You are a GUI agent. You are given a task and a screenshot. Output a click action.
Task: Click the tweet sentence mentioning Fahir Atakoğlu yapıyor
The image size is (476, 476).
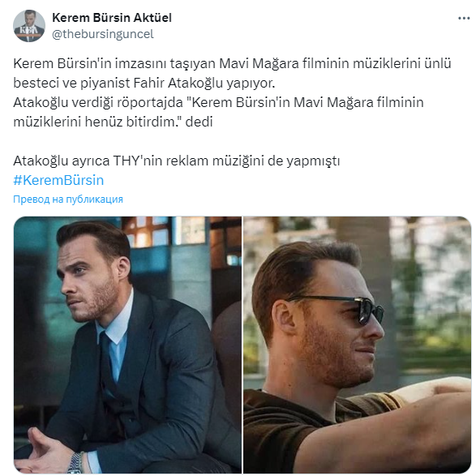(144, 83)
